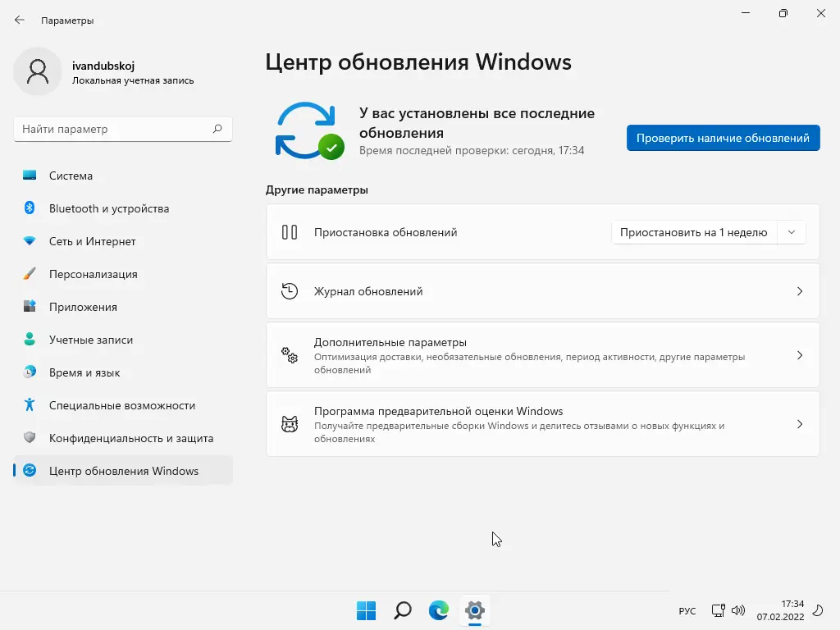Click the Персонализация brush icon
This screenshot has height=630, width=840.
pyautogui.click(x=30, y=274)
